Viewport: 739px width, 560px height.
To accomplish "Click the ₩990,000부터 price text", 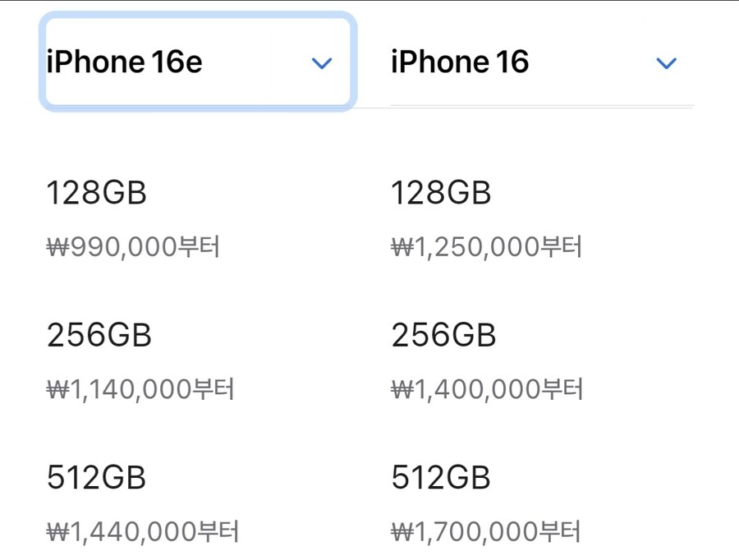I will (x=133, y=246).
